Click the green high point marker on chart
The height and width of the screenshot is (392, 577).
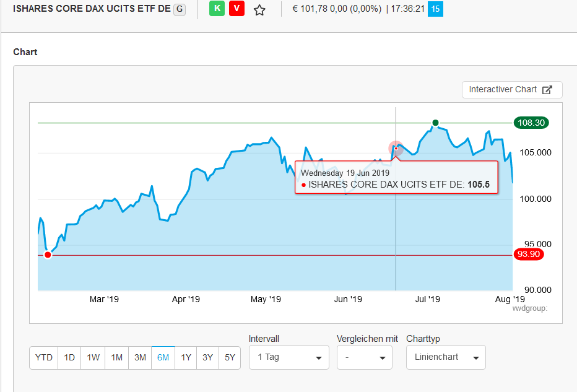(435, 123)
